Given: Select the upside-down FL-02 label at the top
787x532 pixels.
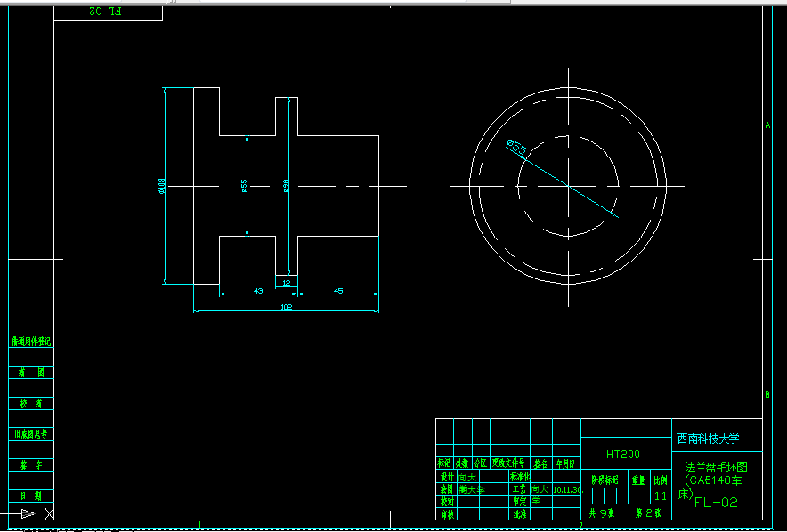Looking at the screenshot, I should [x=105, y=11].
